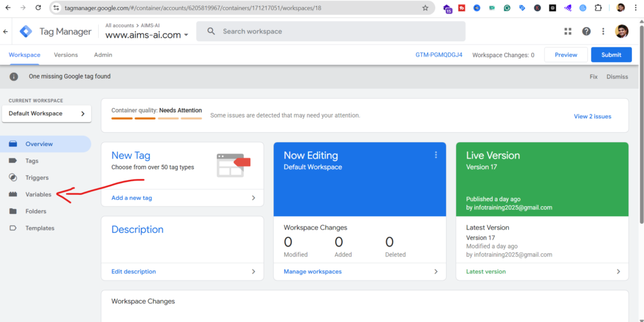
Task: Open the Chrome profile avatar in toolbar
Action: pos(621,8)
